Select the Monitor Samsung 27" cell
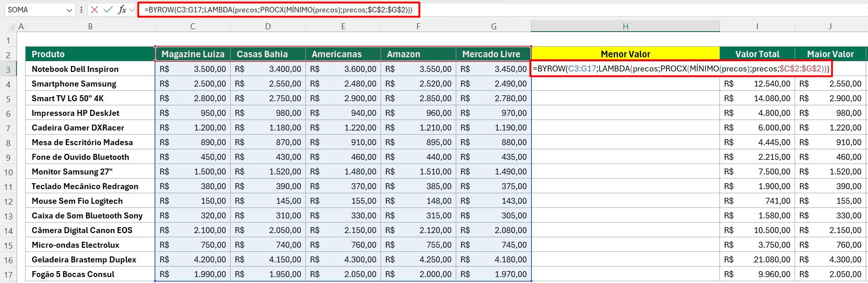Image resolution: width=868 pixels, height=283 pixels. (x=90, y=171)
